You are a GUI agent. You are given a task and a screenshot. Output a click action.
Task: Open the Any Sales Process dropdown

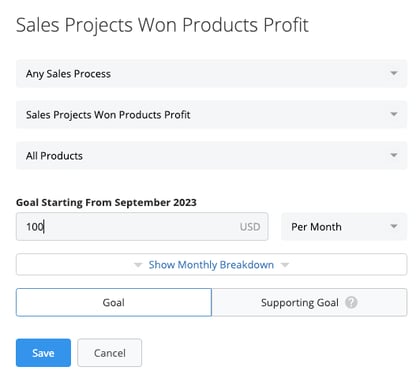211,74
